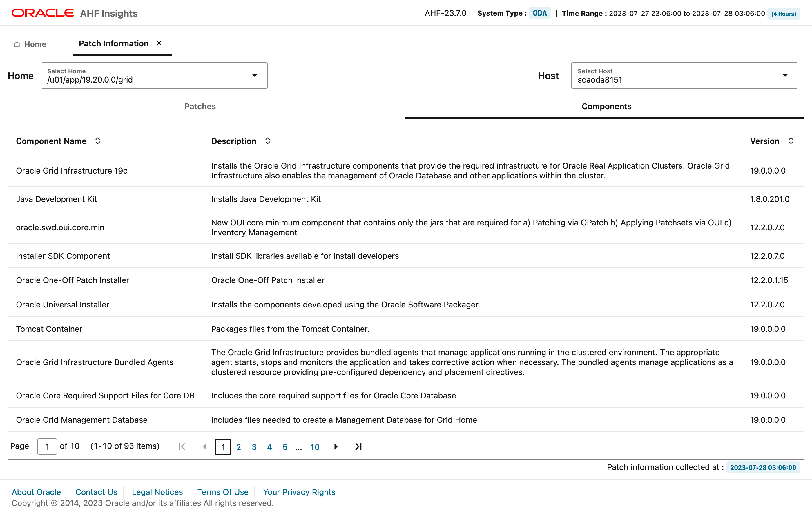Select Oracle One-Off Patch Installer component name
The width and height of the screenshot is (812, 514).
(x=72, y=280)
